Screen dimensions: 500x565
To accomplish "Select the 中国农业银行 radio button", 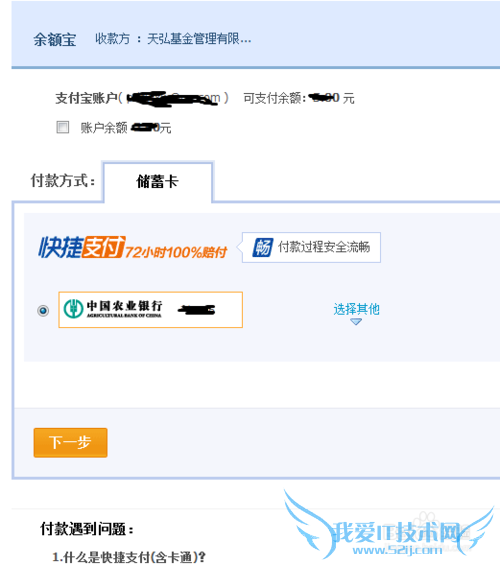I will [43, 310].
